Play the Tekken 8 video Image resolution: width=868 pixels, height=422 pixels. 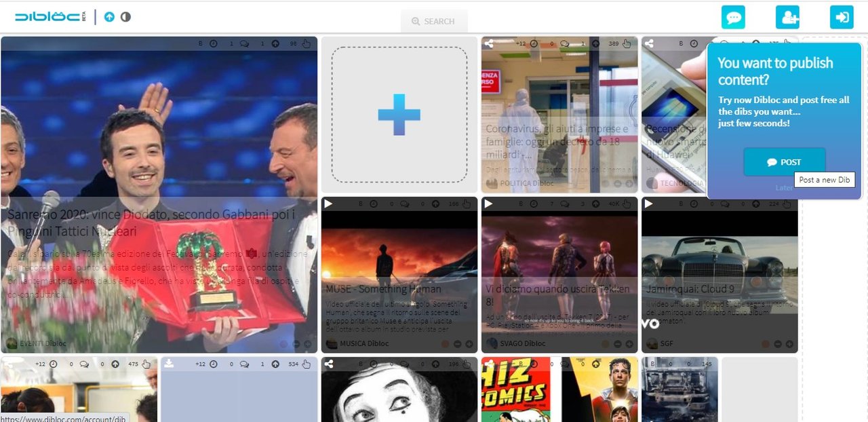coord(489,204)
